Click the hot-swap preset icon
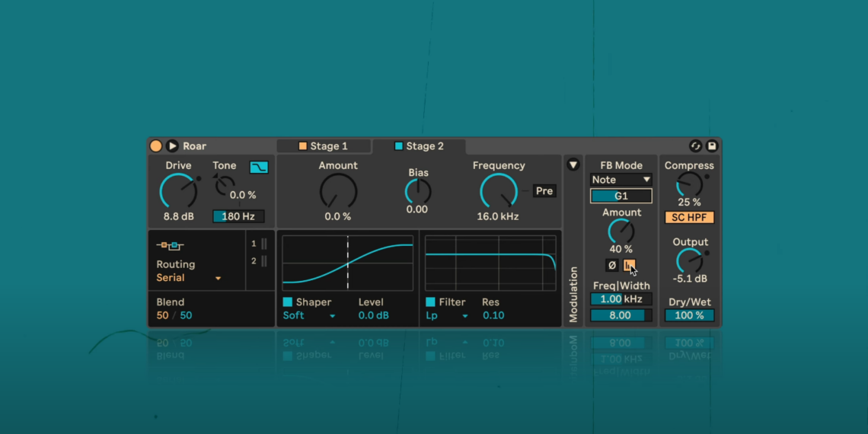868x434 pixels. [695, 146]
